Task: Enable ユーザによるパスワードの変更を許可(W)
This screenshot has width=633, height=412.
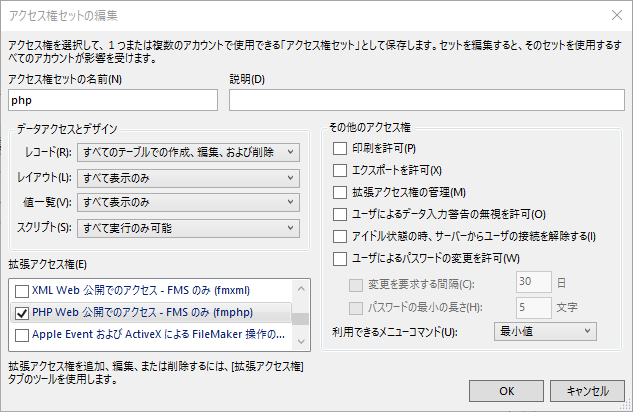Action: (340, 259)
